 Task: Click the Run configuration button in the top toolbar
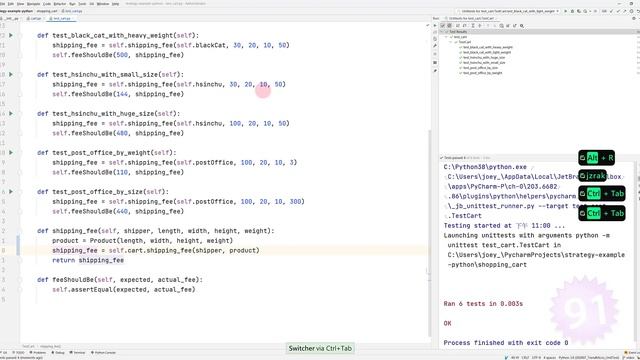click(x=566, y=11)
